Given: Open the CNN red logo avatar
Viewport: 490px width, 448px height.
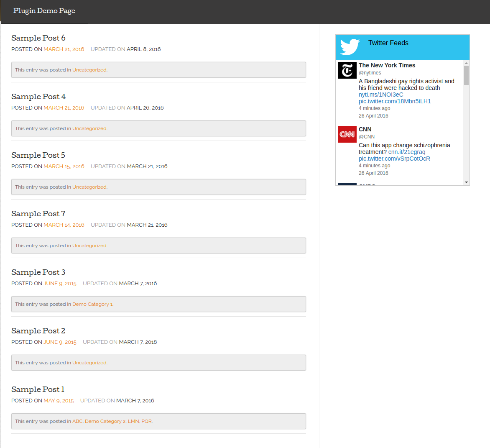Looking at the screenshot, I should pos(347,134).
